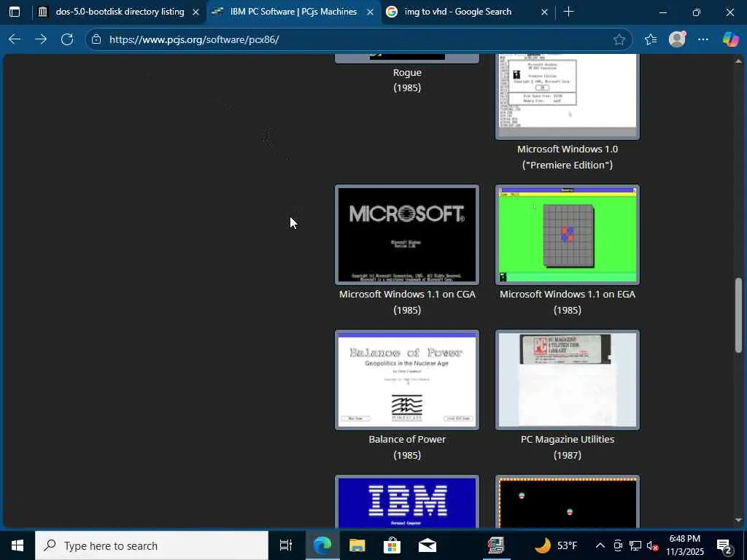Image resolution: width=747 pixels, height=560 pixels.
Task: Open the Meet Now tray icon
Action: [x=618, y=545]
